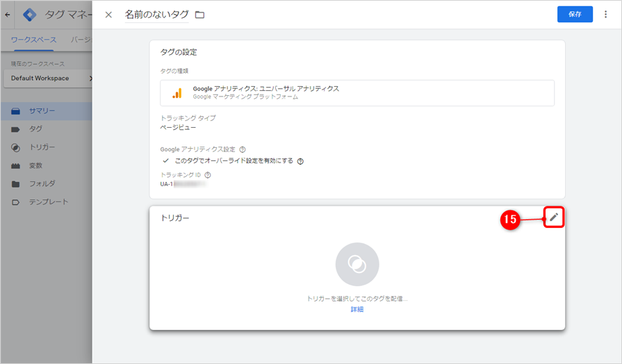Screen dimensions: 622x364
Task: Open the three-dot more options menu
Action: (x=605, y=15)
